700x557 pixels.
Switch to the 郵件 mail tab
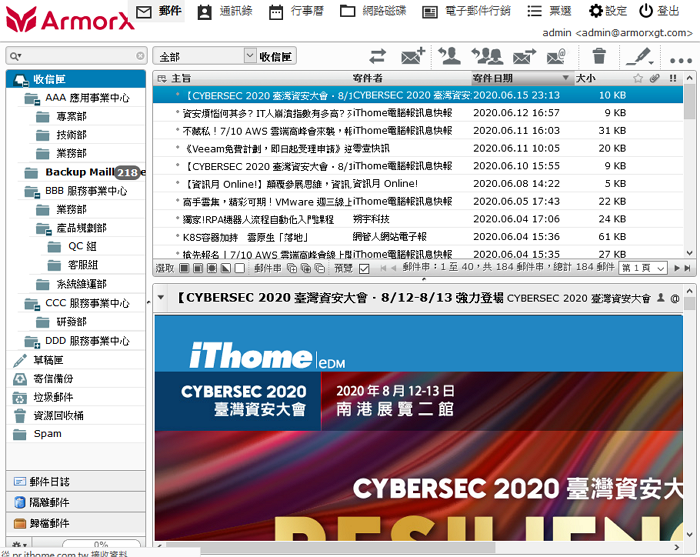click(x=158, y=11)
